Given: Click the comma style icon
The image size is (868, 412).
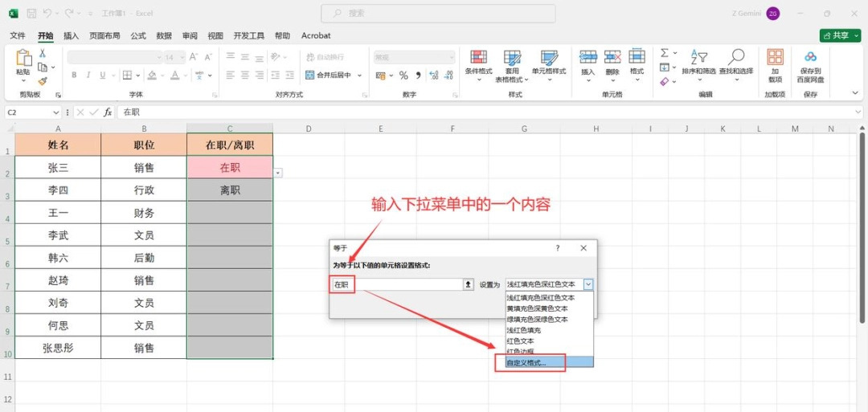Looking at the screenshot, I should [x=419, y=75].
